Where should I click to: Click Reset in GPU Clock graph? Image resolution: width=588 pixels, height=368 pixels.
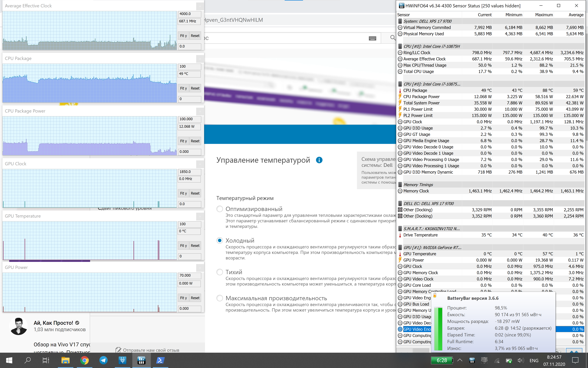[195, 193]
